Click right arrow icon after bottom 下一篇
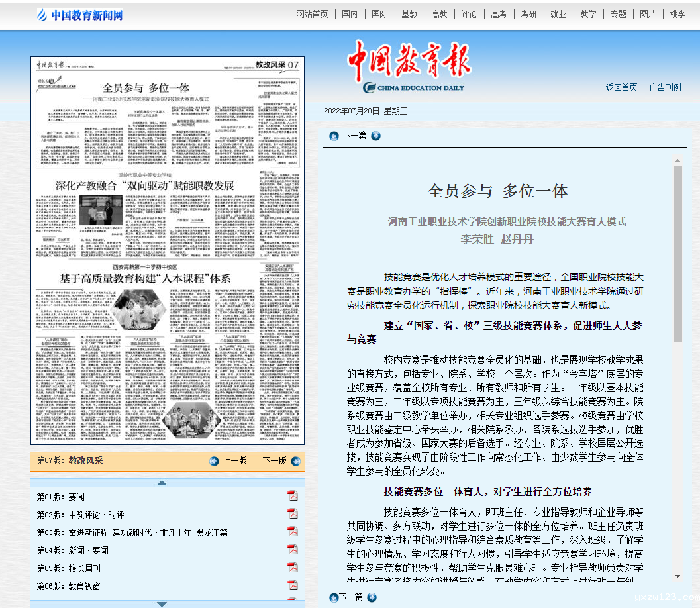The height and width of the screenshot is (608, 700). pos(372,597)
